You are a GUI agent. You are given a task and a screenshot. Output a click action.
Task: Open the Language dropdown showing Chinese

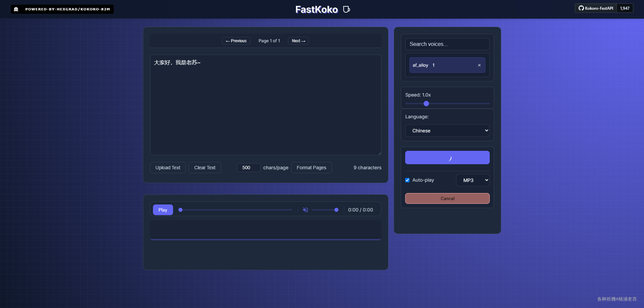click(x=447, y=131)
